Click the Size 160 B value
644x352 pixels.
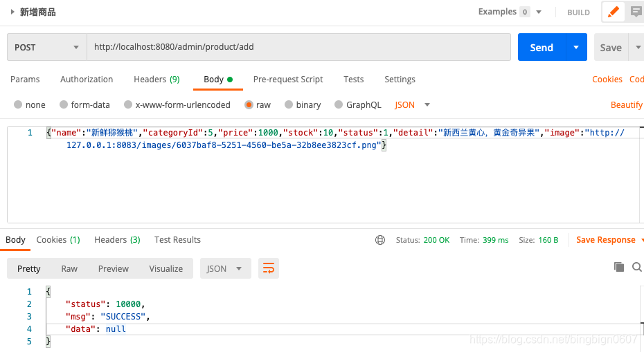[x=548, y=240]
